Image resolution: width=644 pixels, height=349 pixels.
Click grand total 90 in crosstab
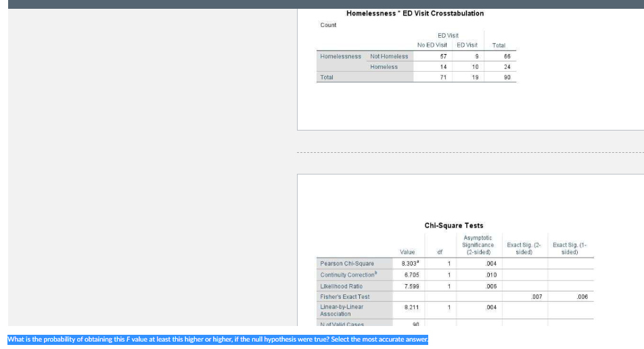[507, 77]
